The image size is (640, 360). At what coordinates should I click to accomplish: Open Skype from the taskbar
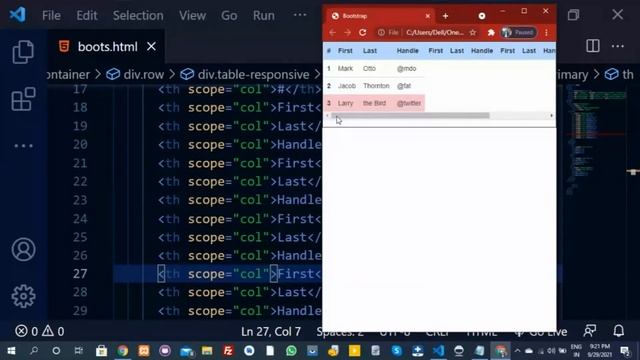coord(396,351)
